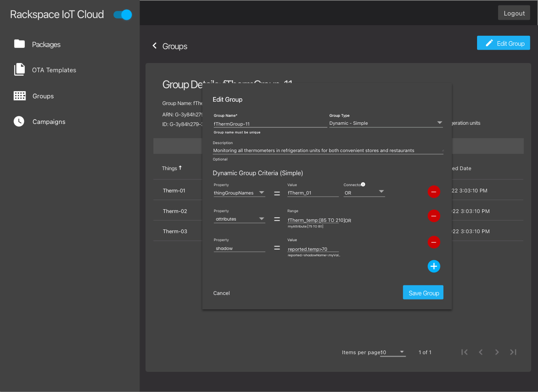The image size is (538, 392).
Task: Open the Items per page dropdown
Action: [x=393, y=352]
